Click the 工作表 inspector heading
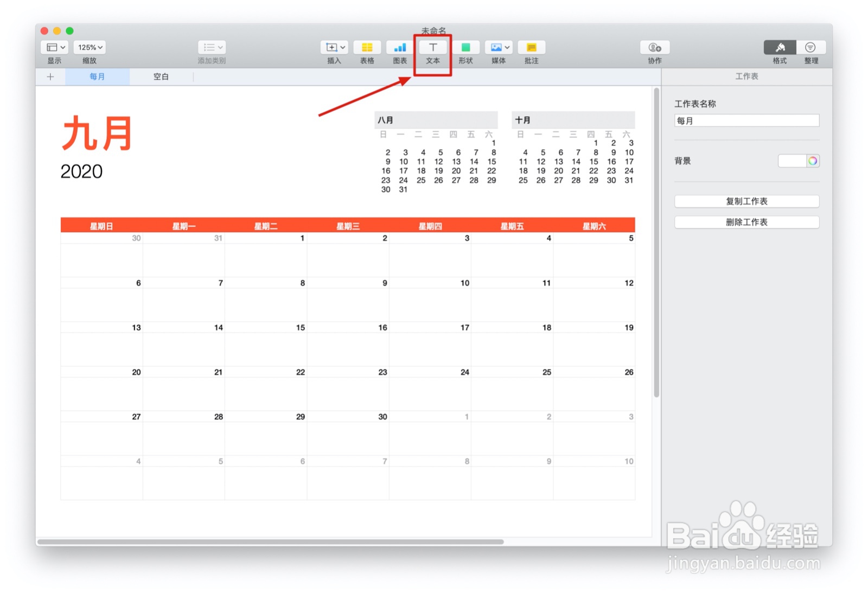868x593 pixels. tap(746, 76)
